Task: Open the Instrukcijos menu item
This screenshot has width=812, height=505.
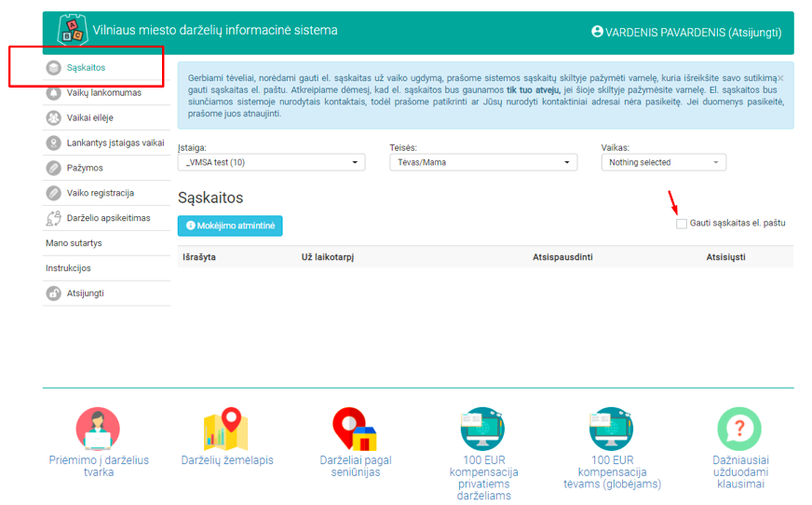Action: click(68, 268)
